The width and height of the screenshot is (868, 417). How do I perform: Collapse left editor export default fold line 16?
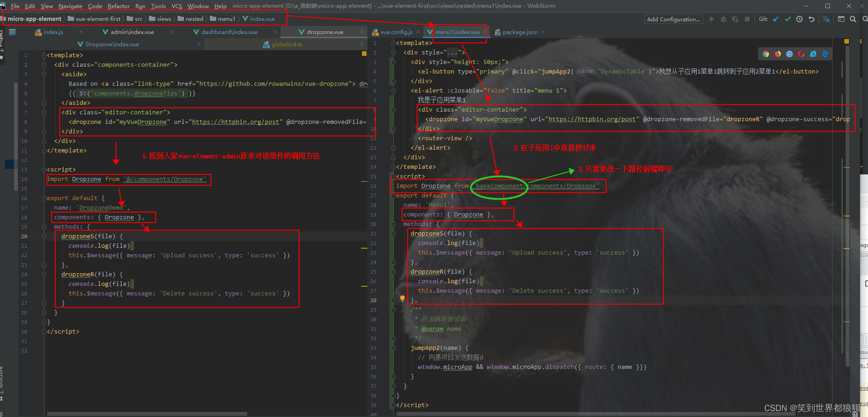click(x=44, y=198)
